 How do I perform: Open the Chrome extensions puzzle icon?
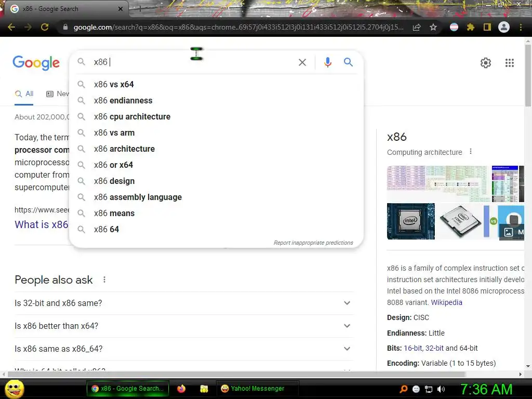tap(471, 27)
